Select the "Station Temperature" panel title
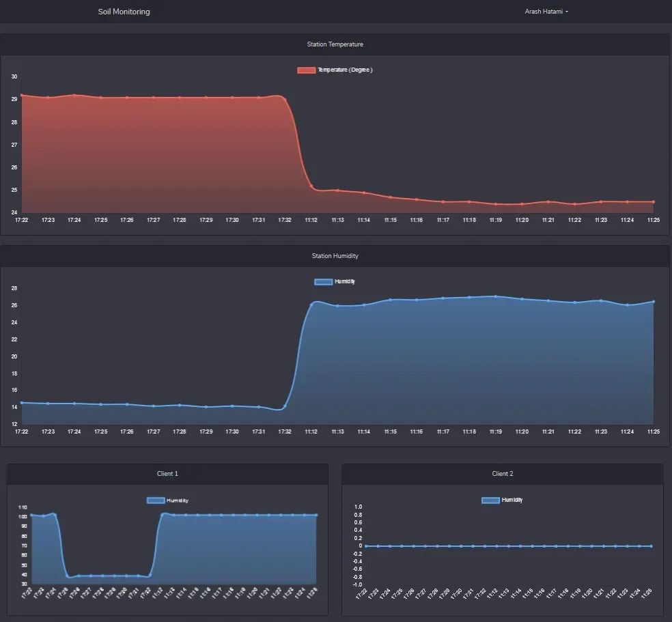The height and width of the screenshot is (622, 672). coord(335,44)
